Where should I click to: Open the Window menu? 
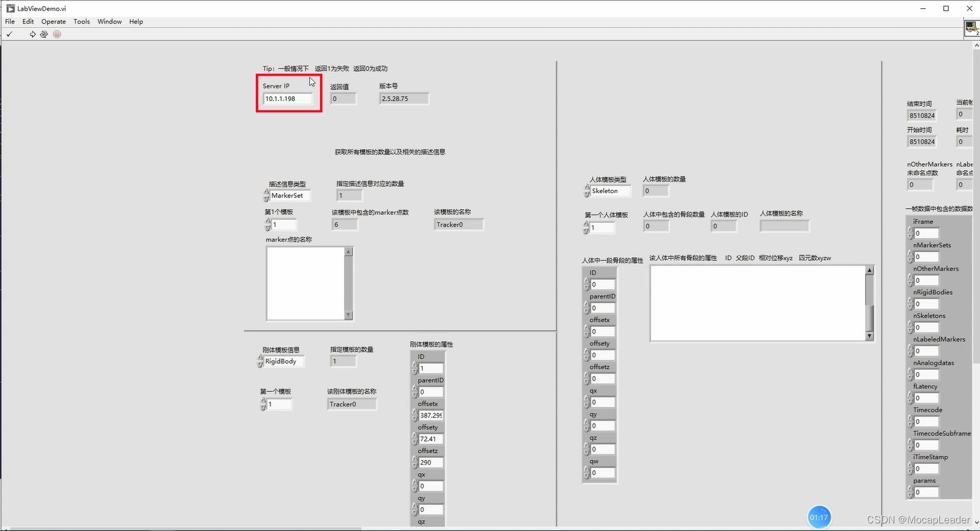[x=109, y=21]
